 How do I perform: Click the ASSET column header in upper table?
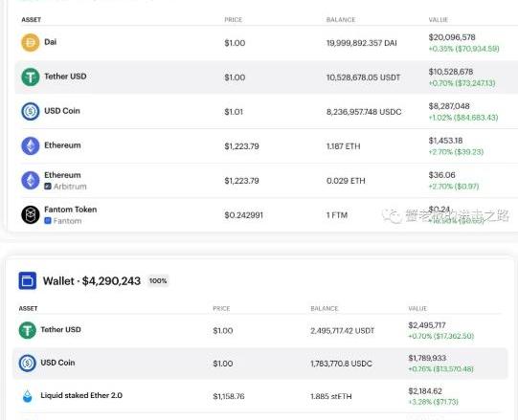click(x=31, y=20)
